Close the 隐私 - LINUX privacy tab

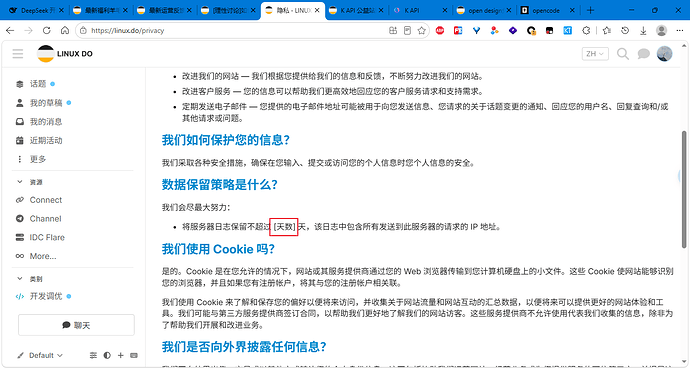click(x=317, y=10)
